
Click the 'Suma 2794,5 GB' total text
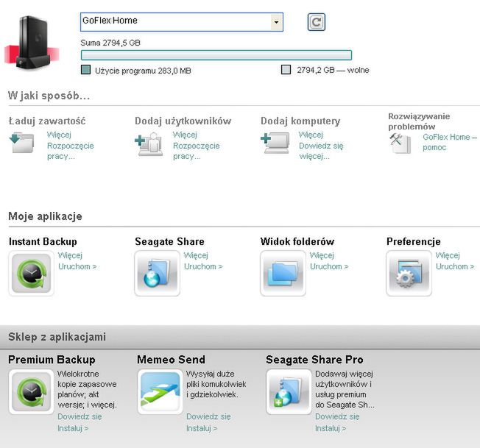[x=110, y=43]
